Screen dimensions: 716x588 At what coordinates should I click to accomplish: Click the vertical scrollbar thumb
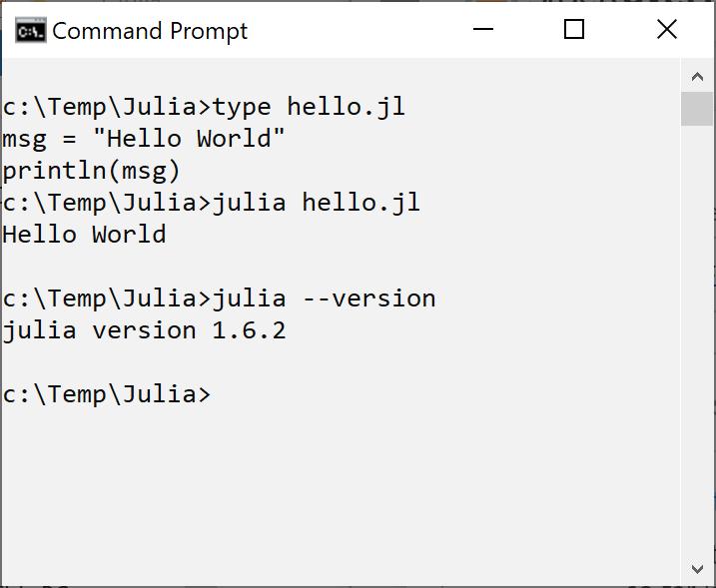(x=697, y=109)
